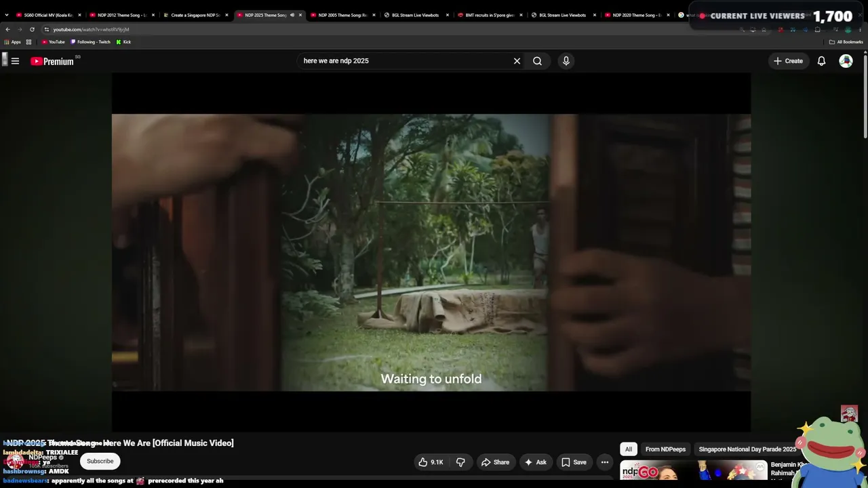Open the YouTube guide hamburger menu

point(15,61)
